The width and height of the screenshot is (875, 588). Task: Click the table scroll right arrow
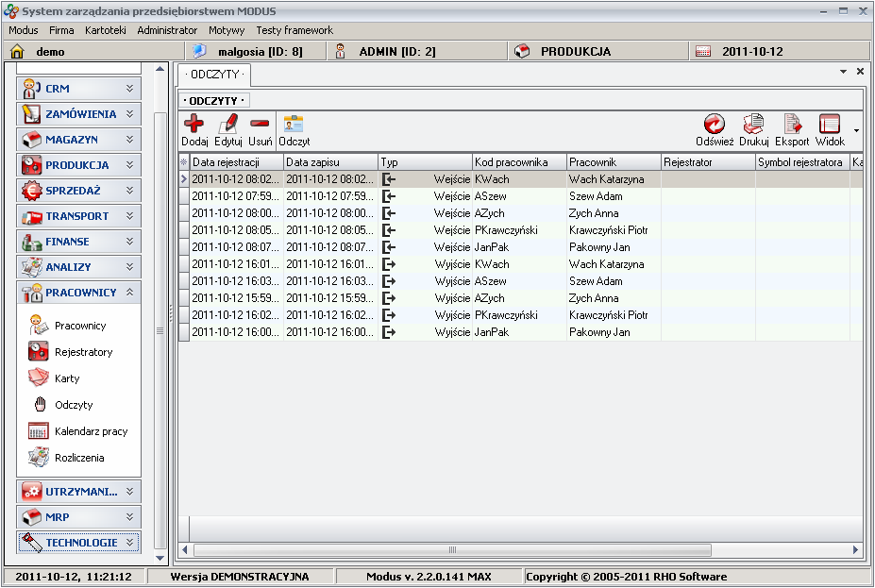(x=855, y=550)
